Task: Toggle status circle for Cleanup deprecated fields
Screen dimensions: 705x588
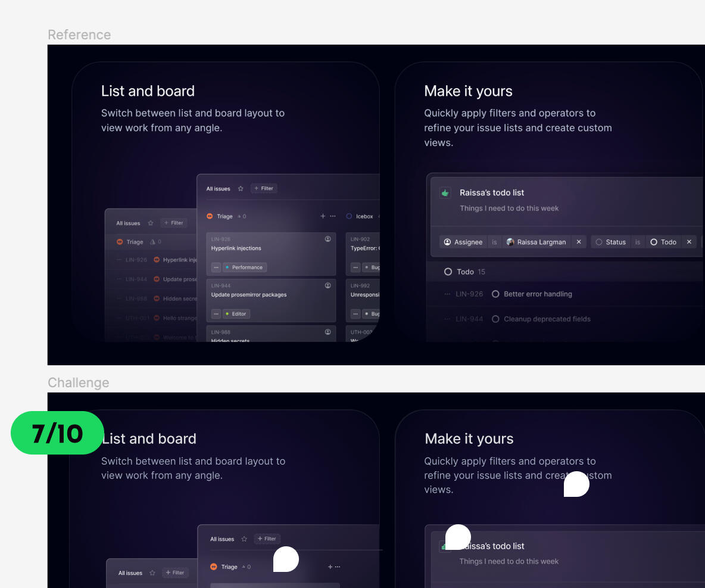Action: point(495,319)
